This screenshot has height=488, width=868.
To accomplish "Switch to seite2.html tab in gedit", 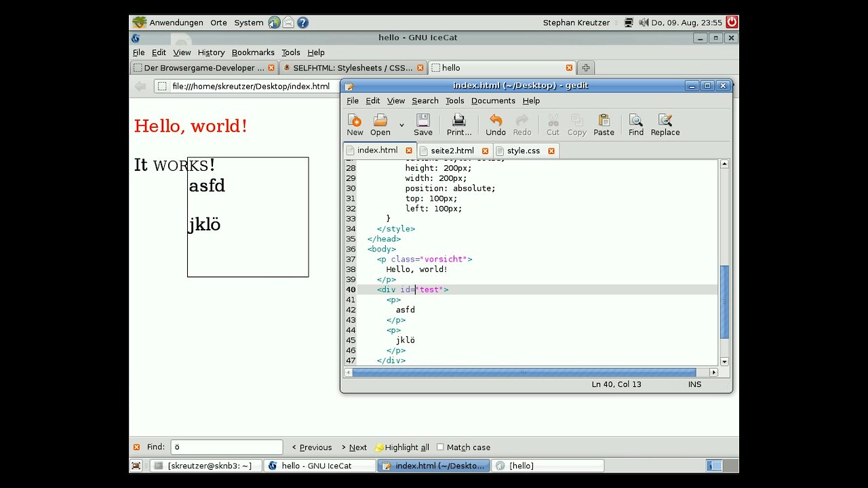I will [x=452, y=150].
